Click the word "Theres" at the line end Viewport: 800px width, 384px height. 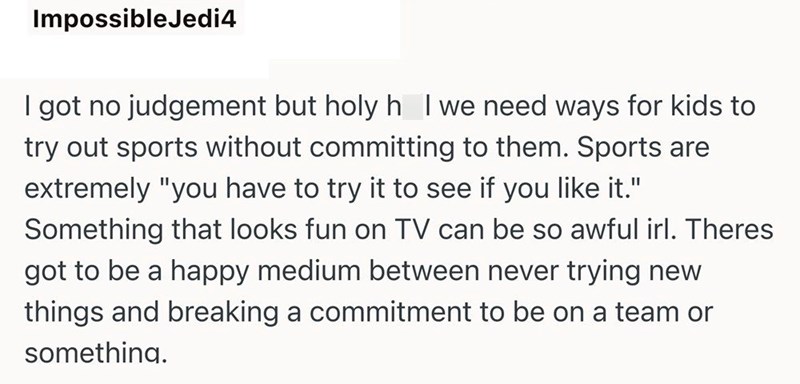click(730, 229)
